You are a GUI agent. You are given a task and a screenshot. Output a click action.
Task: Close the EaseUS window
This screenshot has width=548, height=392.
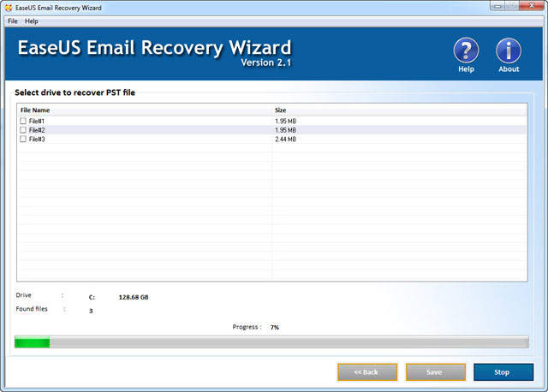point(531,6)
